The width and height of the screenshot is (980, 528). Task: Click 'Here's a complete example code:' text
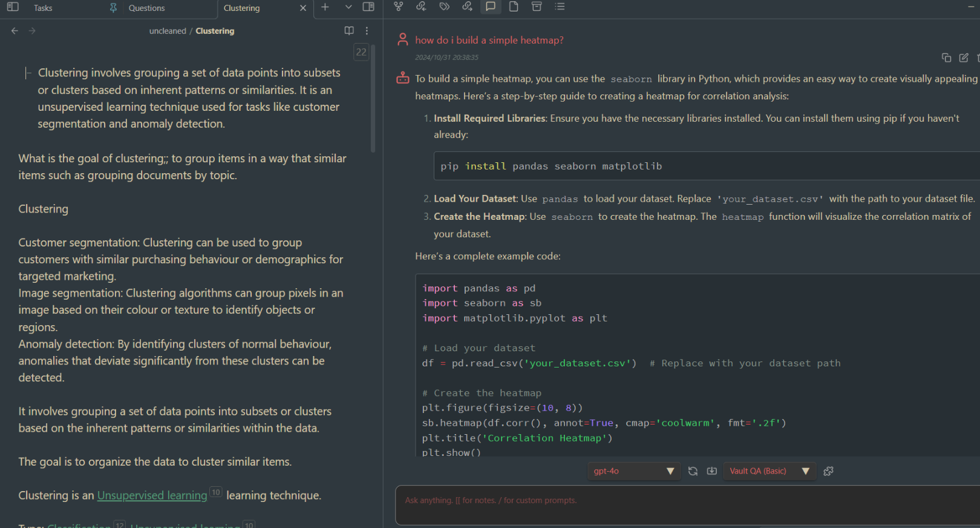tap(488, 256)
